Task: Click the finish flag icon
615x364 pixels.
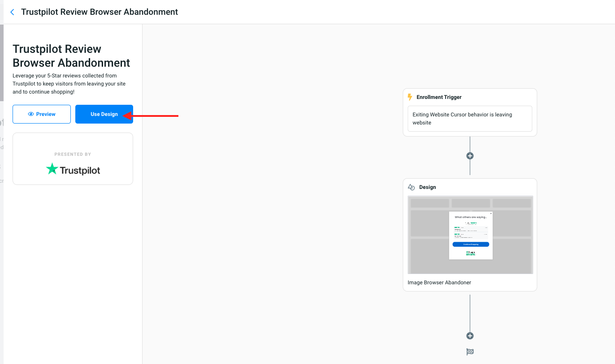Action: [470, 352]
